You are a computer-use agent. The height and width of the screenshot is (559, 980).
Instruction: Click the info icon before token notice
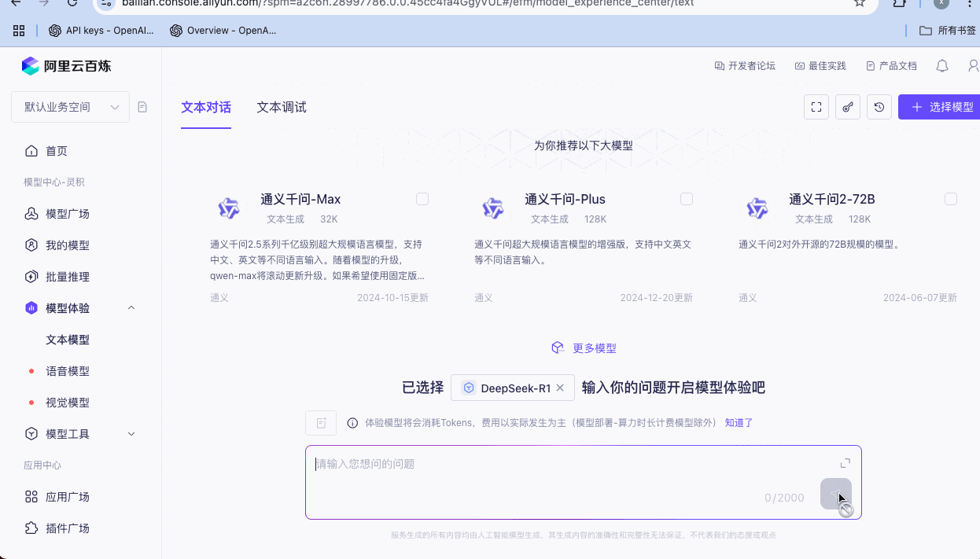(352, 423)
